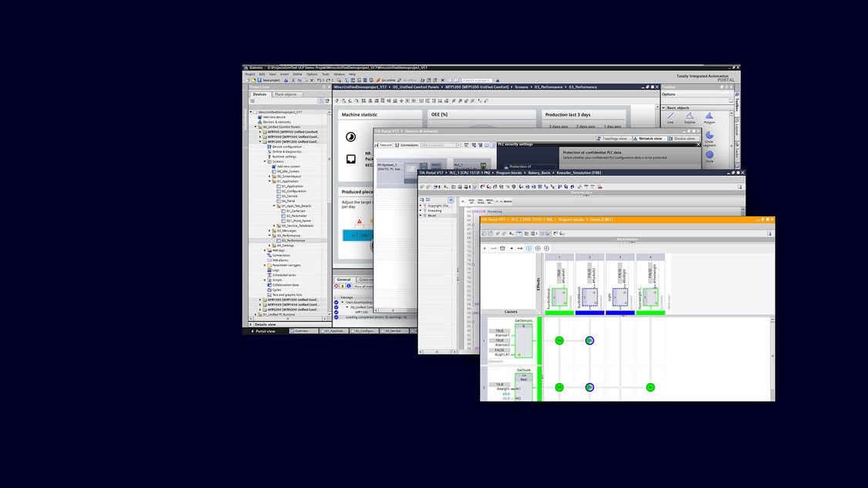868x488 pixels.
Task: Collapse the Project tree panel arrow
Action: (x=329, y=87)
